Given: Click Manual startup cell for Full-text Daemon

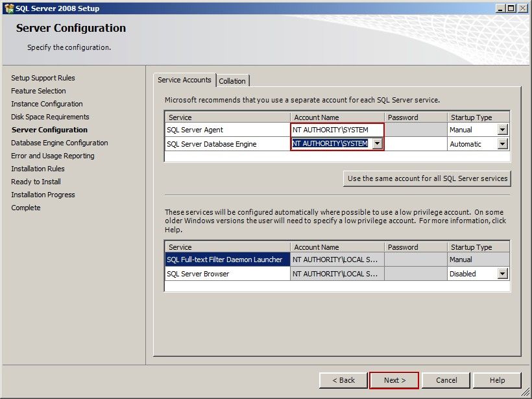Looking at the screenshot, I should click(478, 260).
